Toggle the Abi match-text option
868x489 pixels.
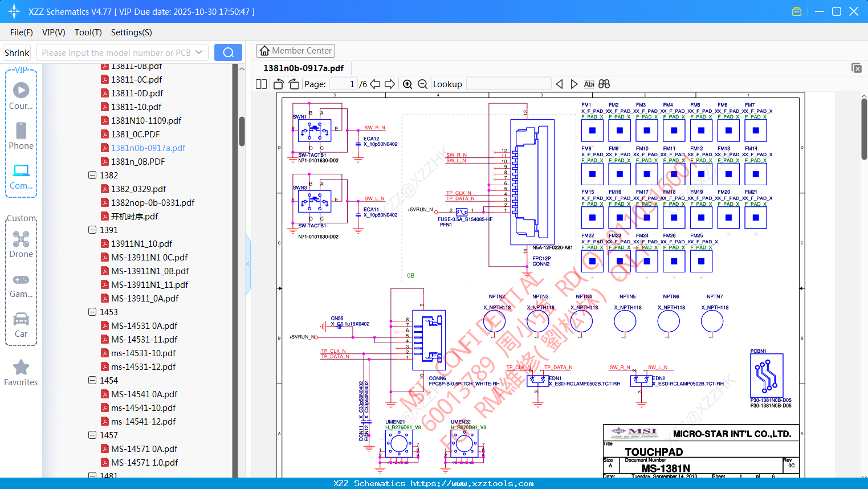pyautogui.click(x=589, y=84)
